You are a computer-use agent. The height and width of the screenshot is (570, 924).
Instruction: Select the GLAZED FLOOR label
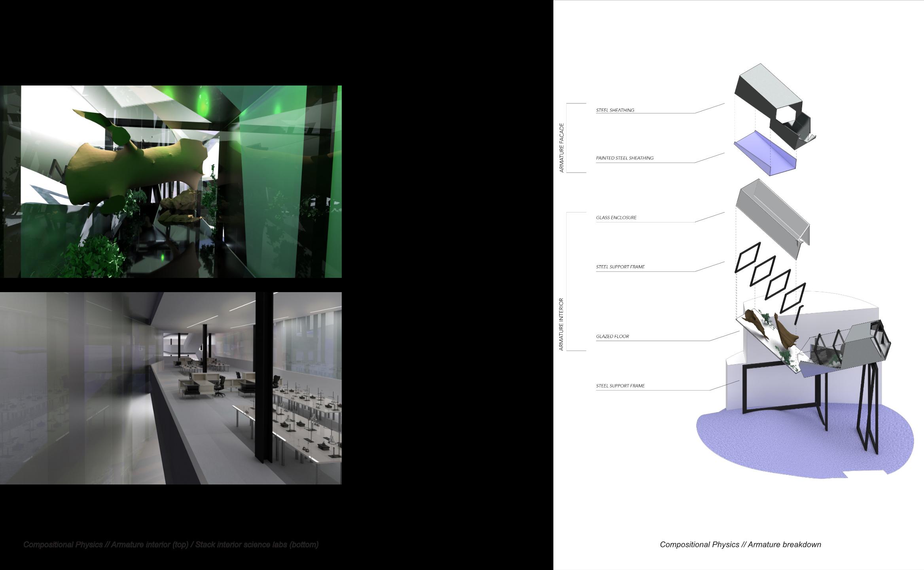612,336
